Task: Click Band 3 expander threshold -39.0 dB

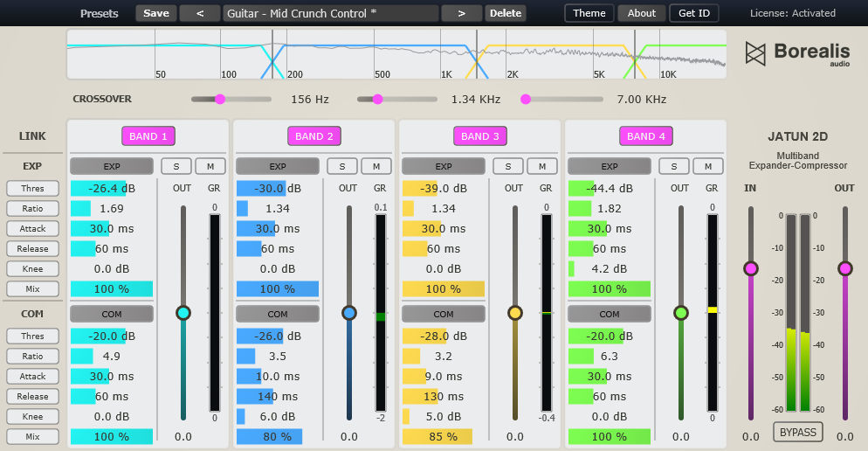Action: (x=444, y=189)
